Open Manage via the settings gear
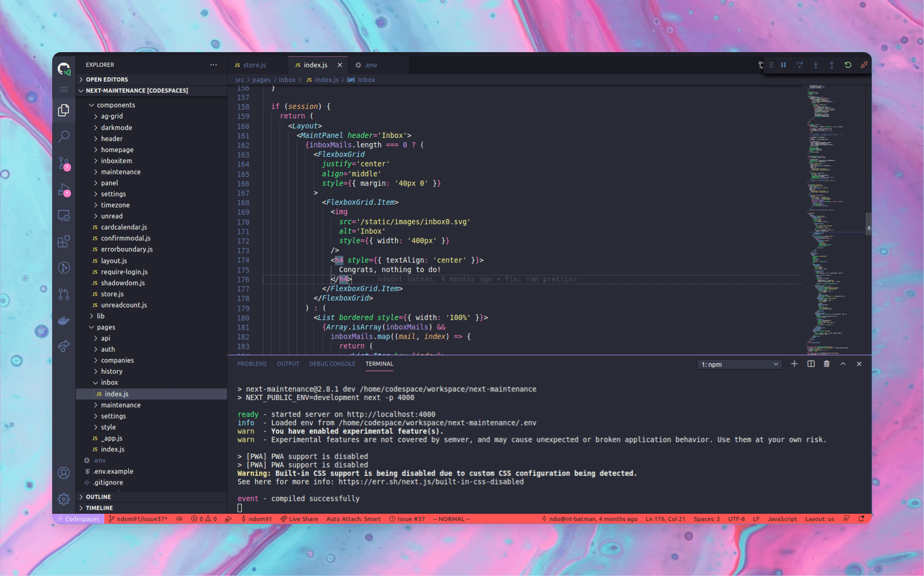The width and height of the screenshot is (924, 576). (x=64, y=499)
